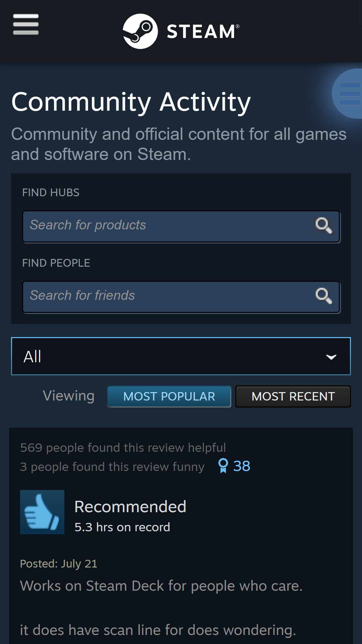The image size is (362, 644).
Task: Click the 5.3 hrs on record text
Action: pos(122,527)
